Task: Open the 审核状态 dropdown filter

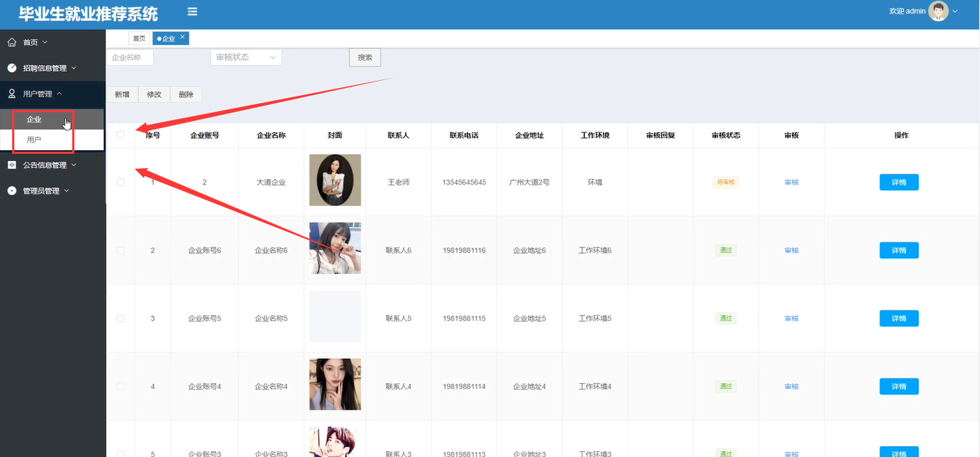Action: 246,57
